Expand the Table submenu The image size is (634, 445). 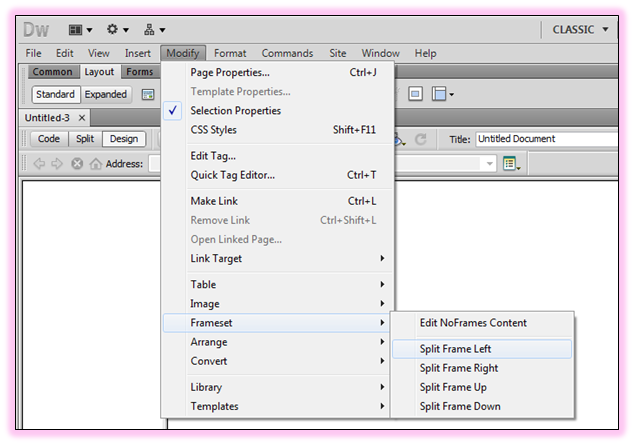pyautogui.click(x=278, y=285)
